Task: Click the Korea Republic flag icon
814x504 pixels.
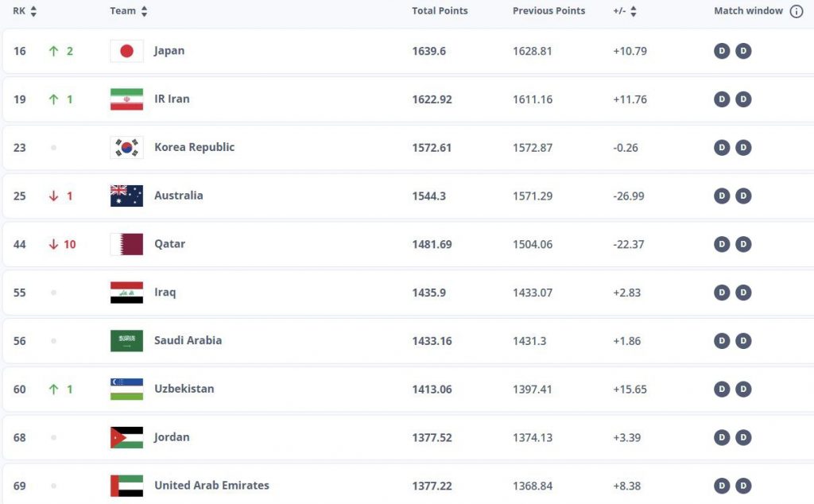Action: pos(126,148)
